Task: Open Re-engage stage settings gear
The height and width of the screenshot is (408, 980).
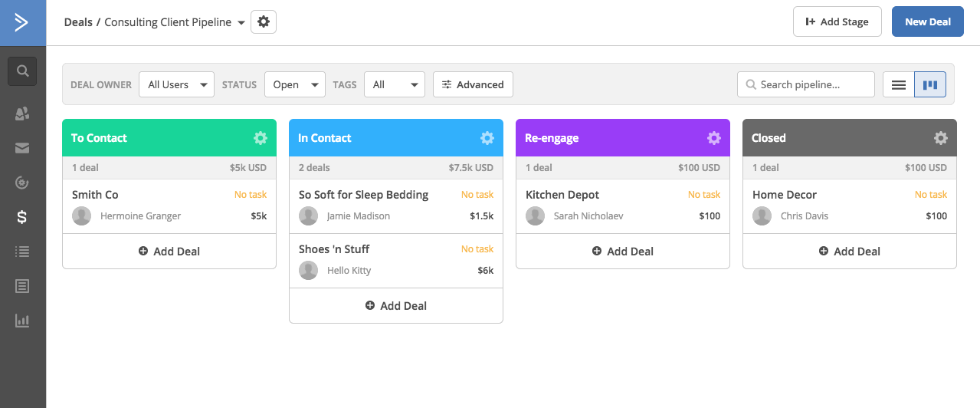Action: [x=714, y=138]
